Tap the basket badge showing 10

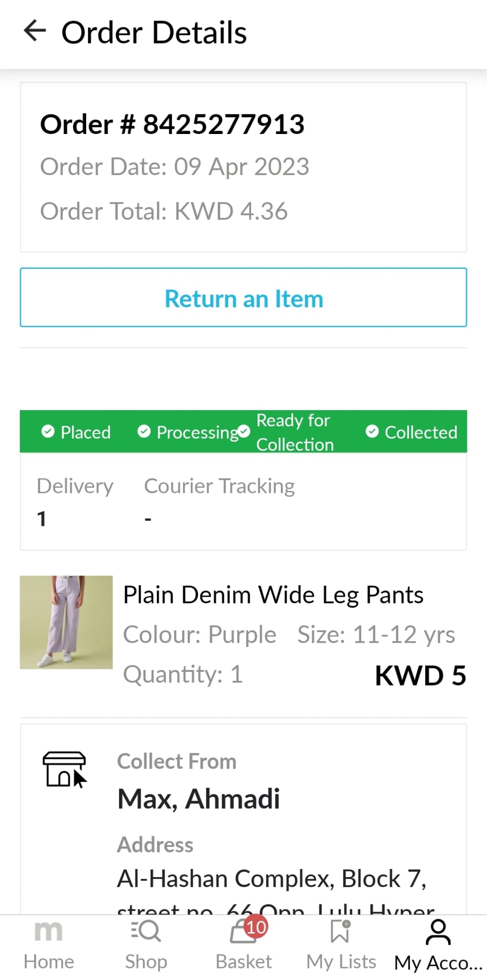(x=256, y=927)
